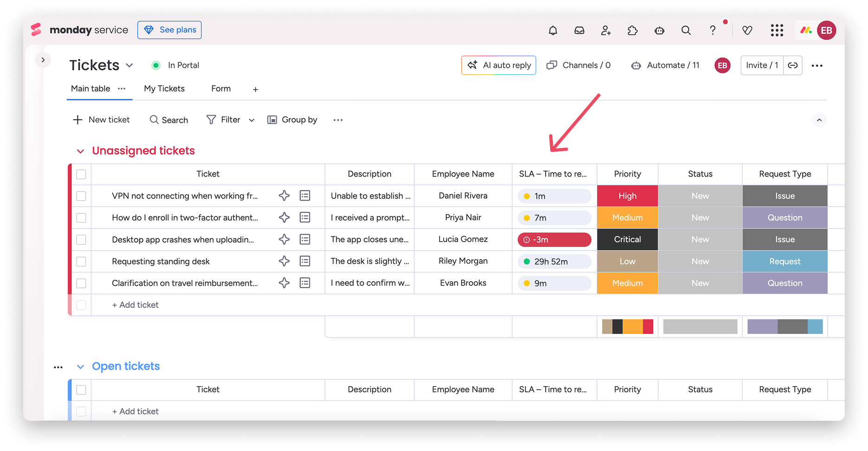Click the AI assistant robot icon
The width and height of the screenshot is (868, 451).
659,30
